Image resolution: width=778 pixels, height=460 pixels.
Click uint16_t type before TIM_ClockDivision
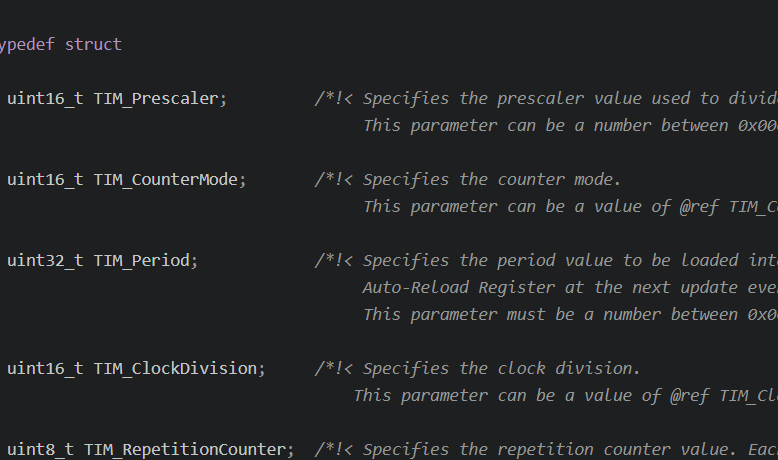[x=45, y=369]
